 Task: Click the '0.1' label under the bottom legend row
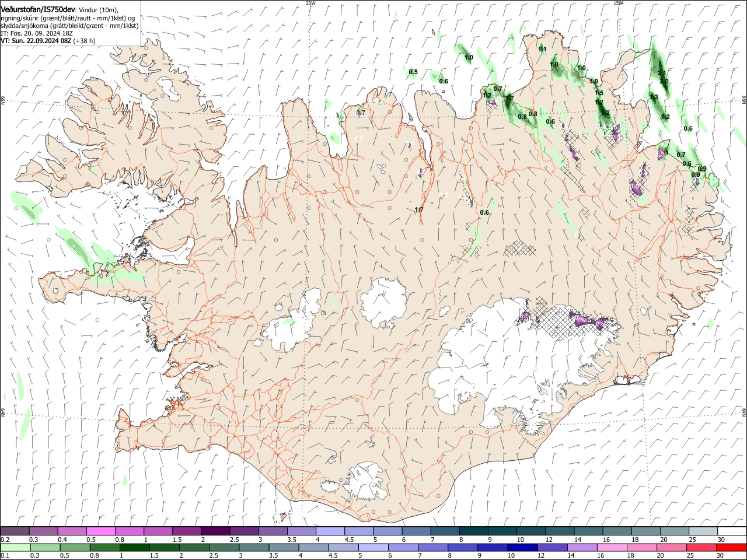(5, 555)
